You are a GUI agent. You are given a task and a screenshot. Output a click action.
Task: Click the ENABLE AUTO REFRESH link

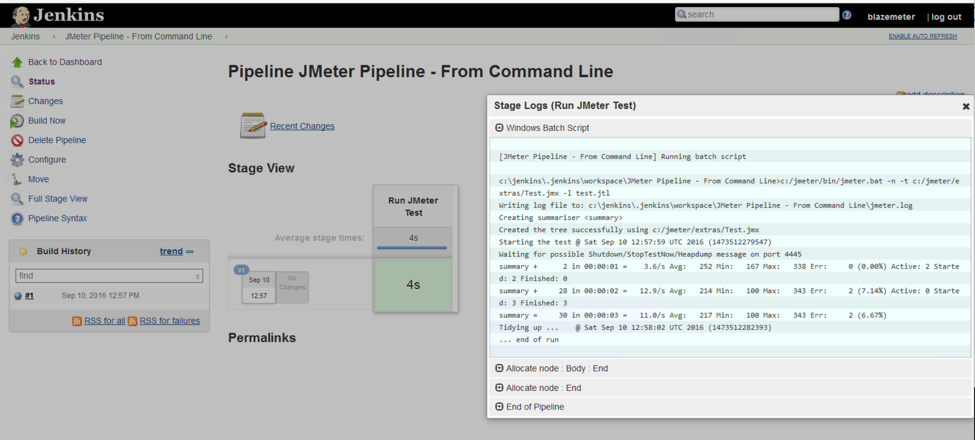[922, 36]
